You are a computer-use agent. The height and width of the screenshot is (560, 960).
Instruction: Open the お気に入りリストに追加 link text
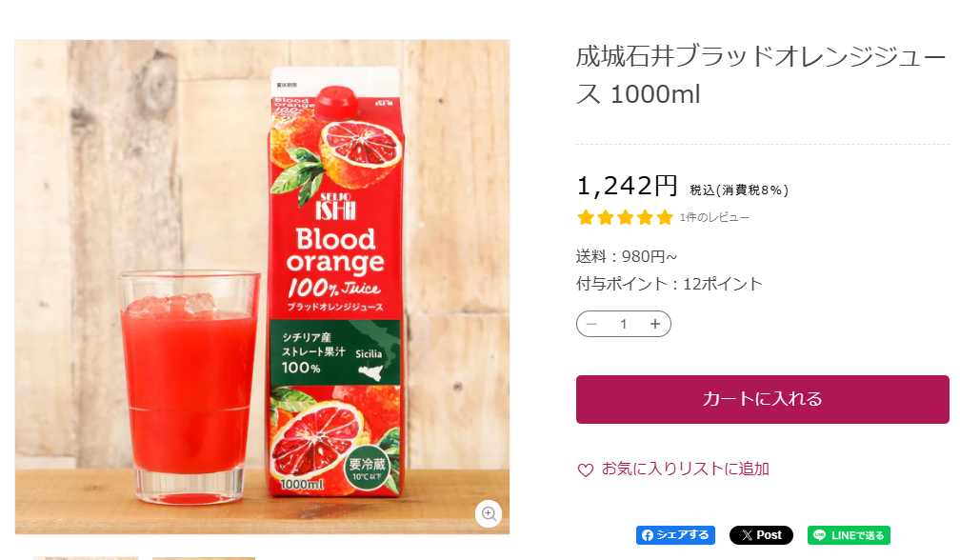point(685,469)
